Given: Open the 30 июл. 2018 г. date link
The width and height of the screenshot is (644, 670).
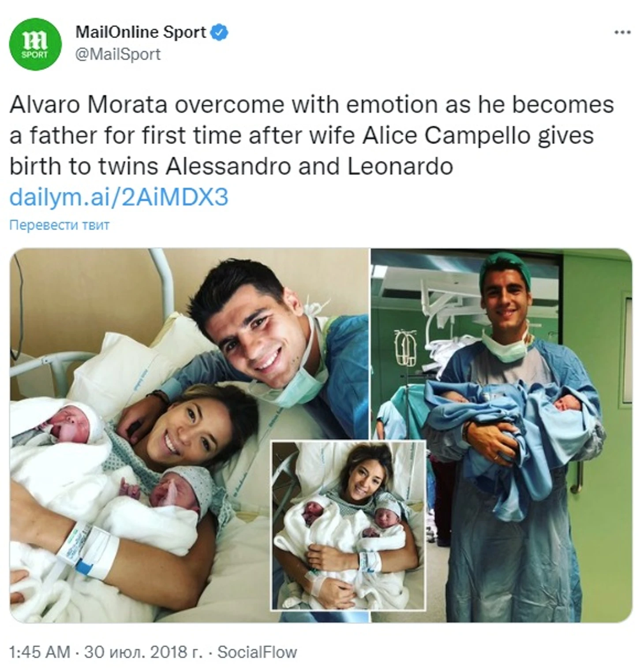Looking at the screenshot, I should pyautogui.click(x=143, y=652).
